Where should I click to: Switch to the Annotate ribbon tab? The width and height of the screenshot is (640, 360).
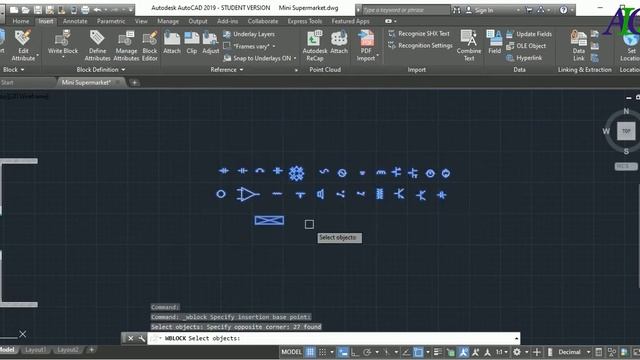75,21
